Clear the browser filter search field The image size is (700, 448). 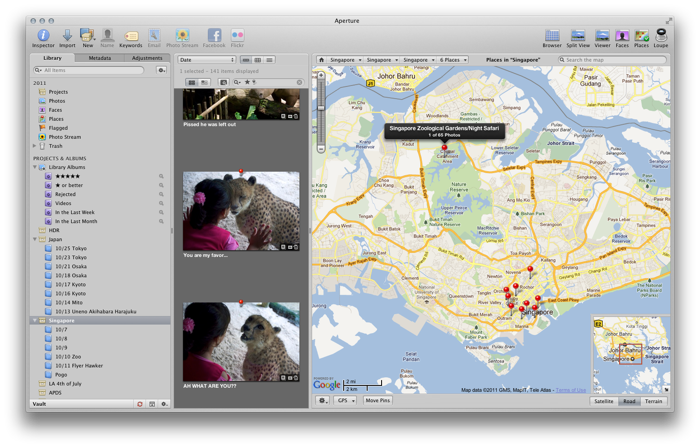coord(299,82)
